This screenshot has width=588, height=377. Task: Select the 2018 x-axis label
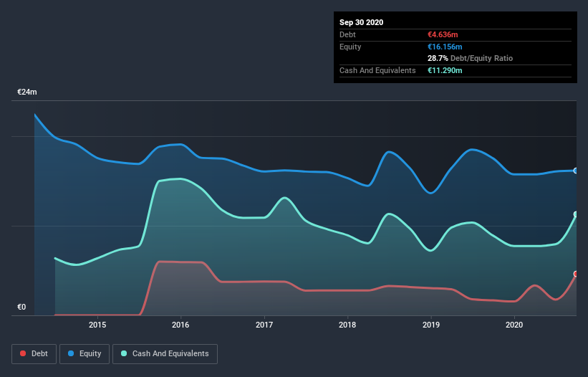347,325
